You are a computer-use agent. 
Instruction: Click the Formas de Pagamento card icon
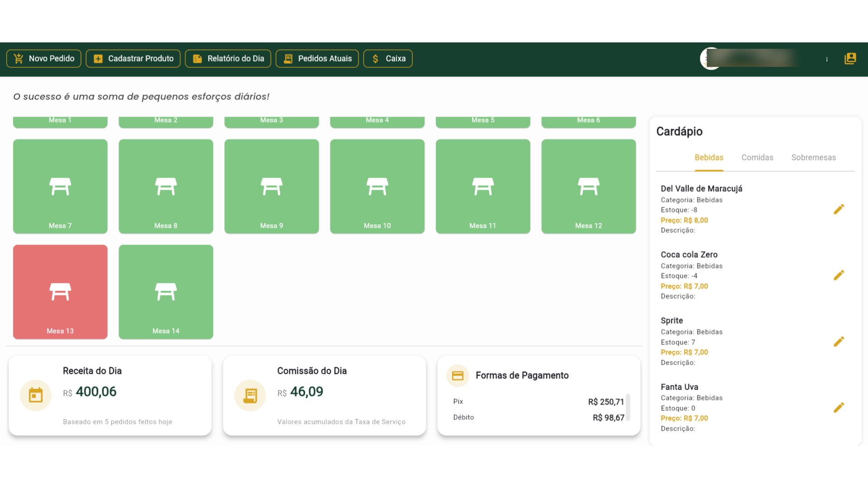pos(458,375)
